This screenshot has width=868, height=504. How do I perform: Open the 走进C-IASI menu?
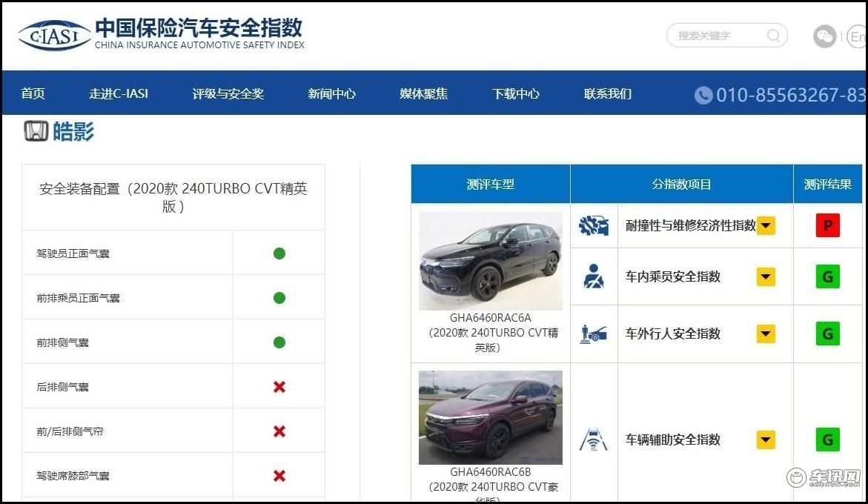(x=119, y=93)
